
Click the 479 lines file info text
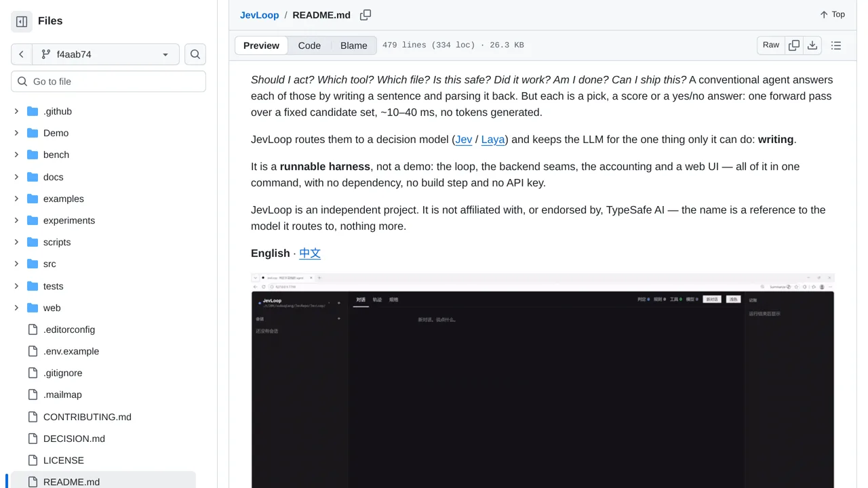[x=453, y=45]
